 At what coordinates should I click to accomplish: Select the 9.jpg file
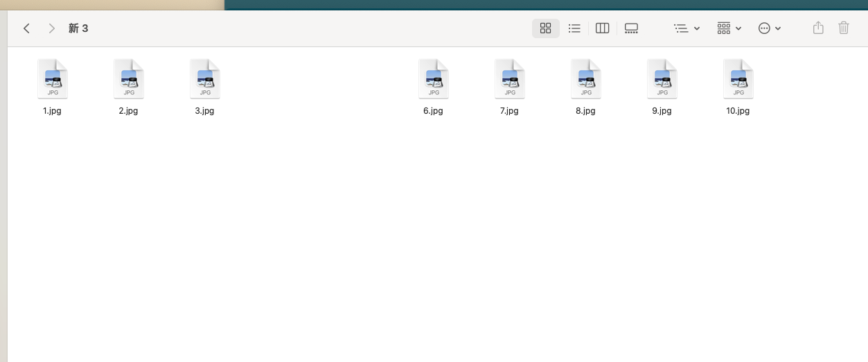[x=662, y=79]
